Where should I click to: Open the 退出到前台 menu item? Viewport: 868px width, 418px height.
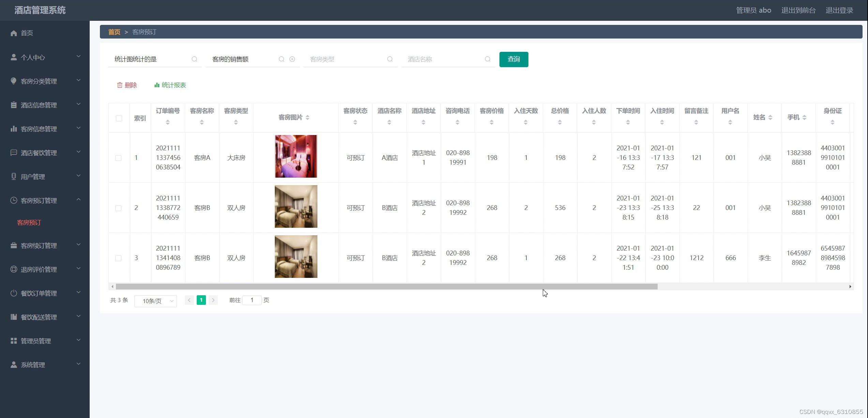[799, 10]
